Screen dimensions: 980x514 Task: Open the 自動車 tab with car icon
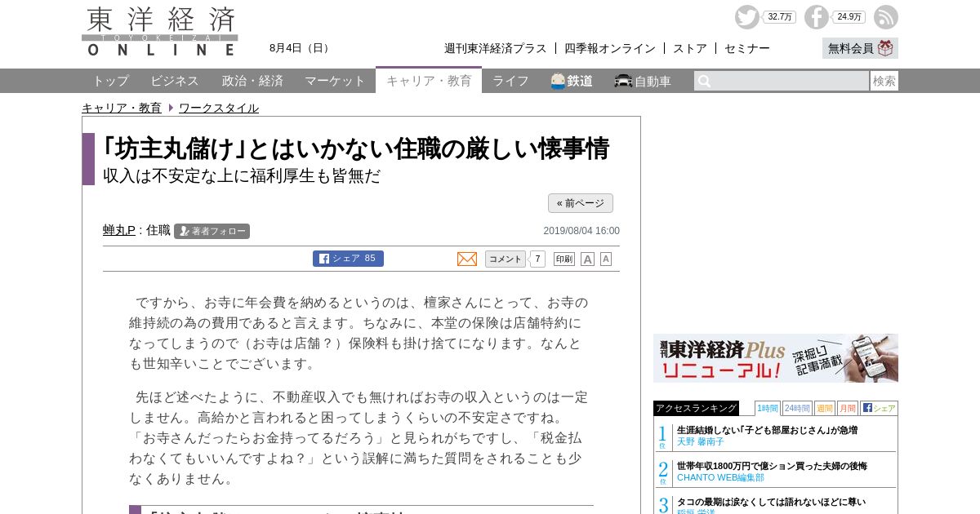(643, 81)
